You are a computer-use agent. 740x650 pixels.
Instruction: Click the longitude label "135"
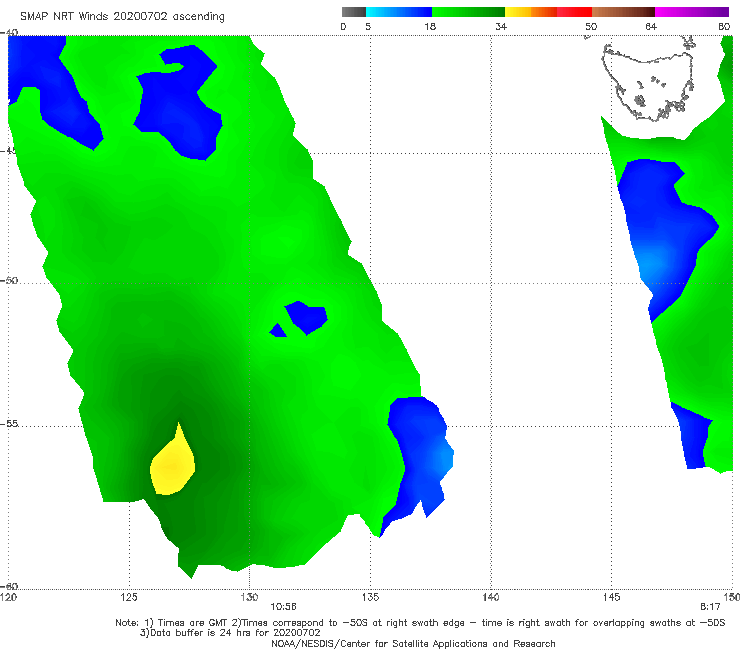[x=370, y=597]
